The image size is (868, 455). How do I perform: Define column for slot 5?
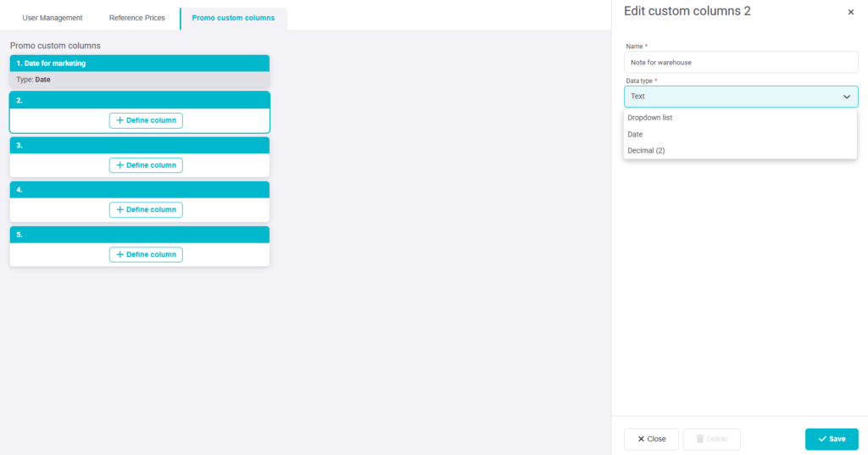146,254
